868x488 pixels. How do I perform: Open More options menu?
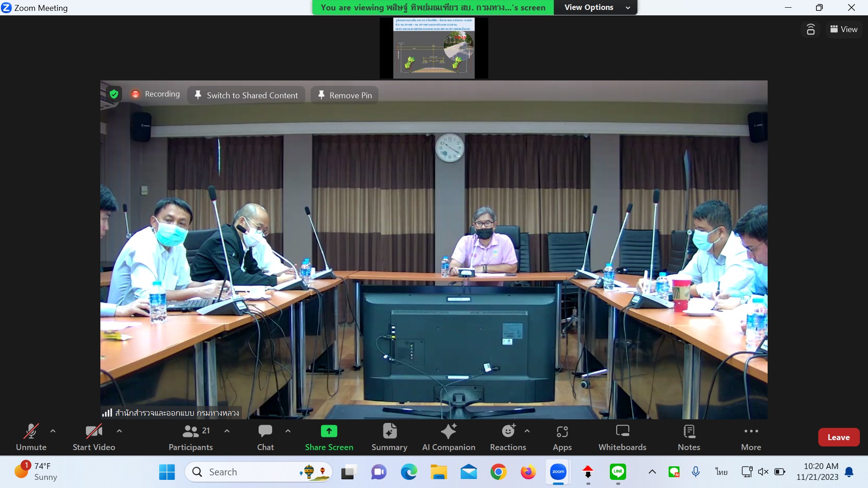[x=751, y=437]
